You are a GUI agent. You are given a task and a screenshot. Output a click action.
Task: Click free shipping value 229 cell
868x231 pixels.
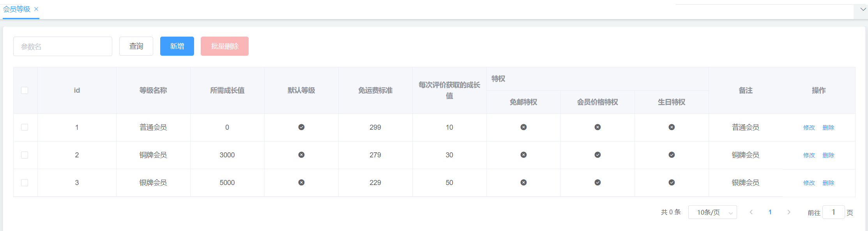pos(375,183)
